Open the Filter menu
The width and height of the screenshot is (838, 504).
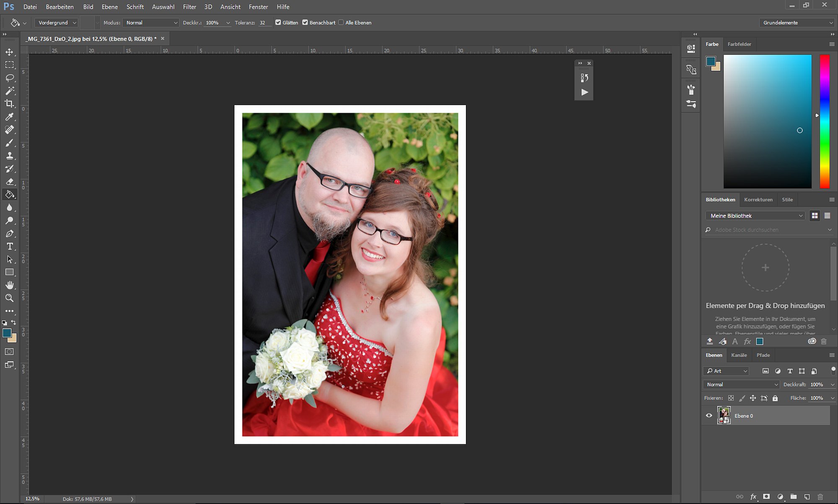(x=189, y=7)
